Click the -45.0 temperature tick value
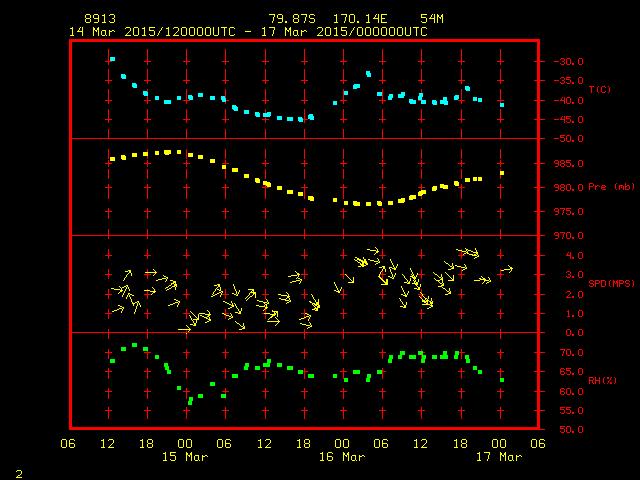 click(568, 120)
